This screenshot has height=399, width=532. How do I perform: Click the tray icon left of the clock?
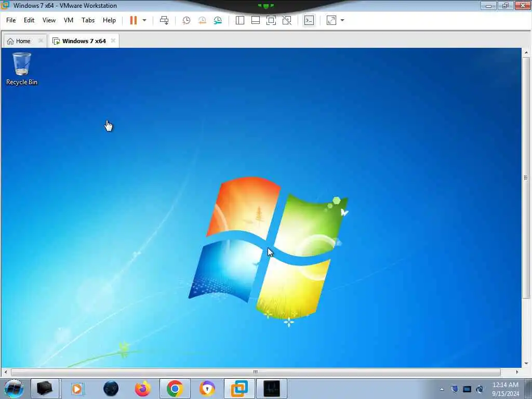(x=480, y=389)
